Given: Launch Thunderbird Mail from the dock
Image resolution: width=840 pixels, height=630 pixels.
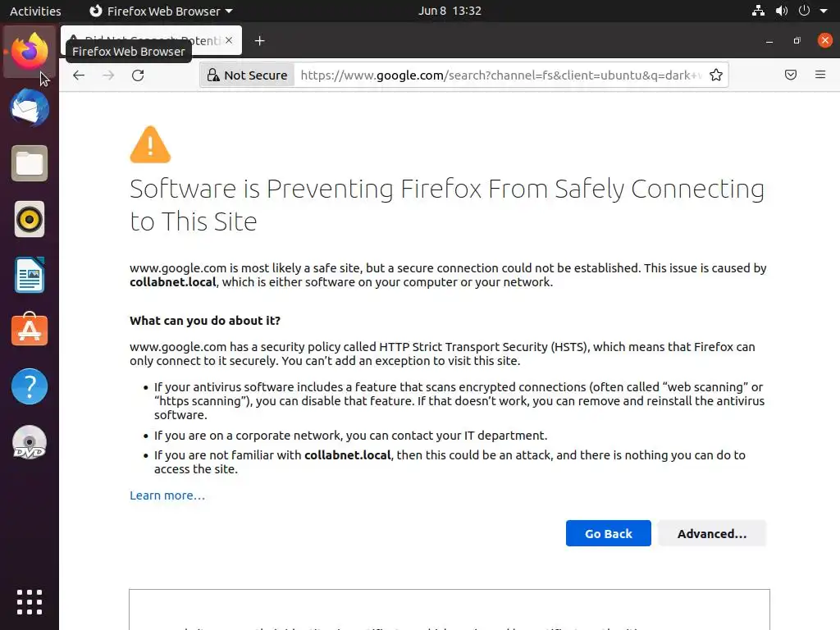Looking at the screenshot, I should [x=30, y=108].
